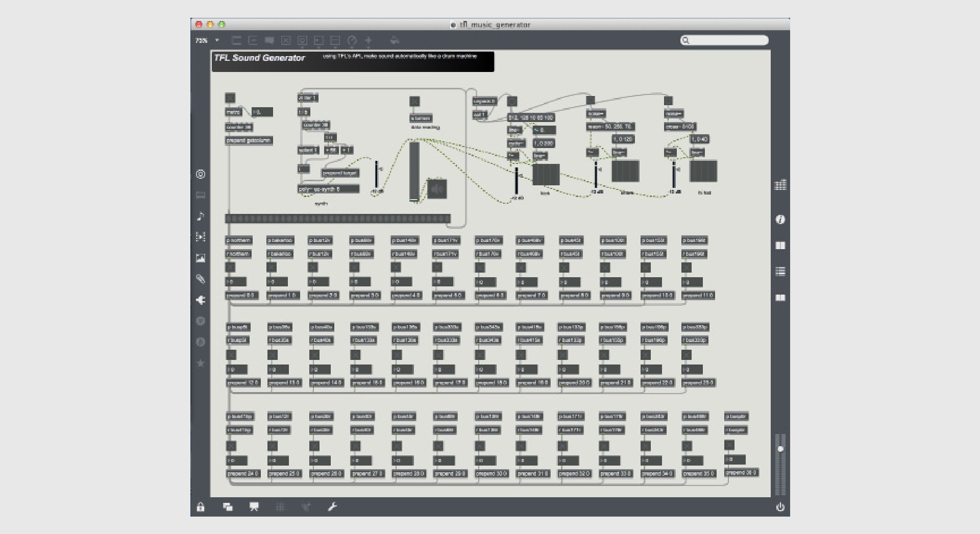Toggle the X box above prepend 5 0

[437, 267]
